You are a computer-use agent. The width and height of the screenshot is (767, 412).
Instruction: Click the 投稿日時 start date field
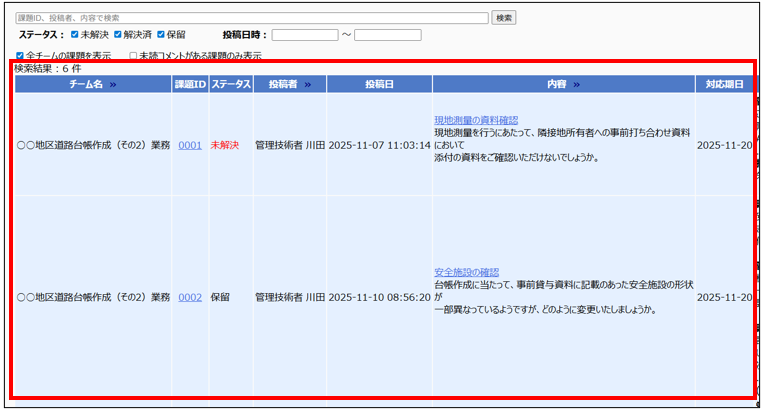(304, 35)
